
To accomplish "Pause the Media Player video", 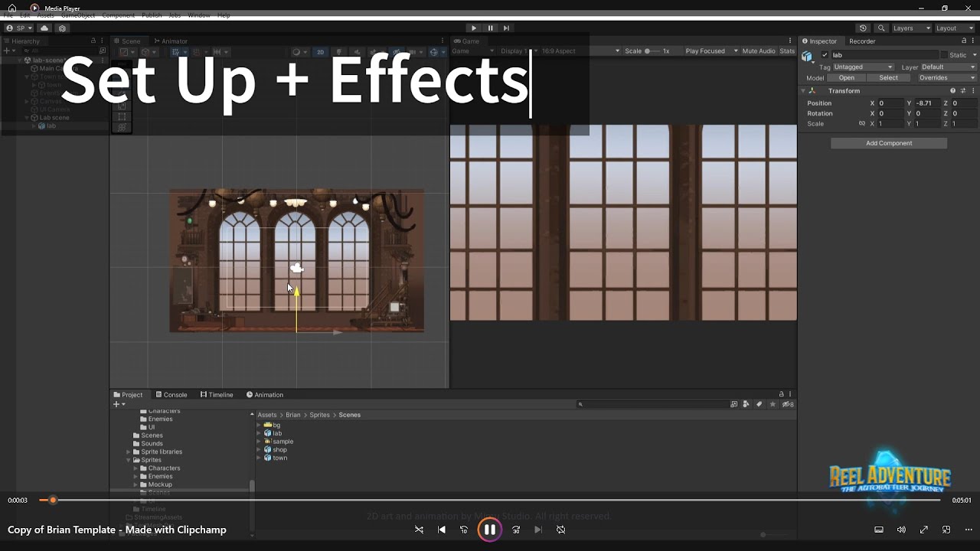I will [x=489, y=530].
